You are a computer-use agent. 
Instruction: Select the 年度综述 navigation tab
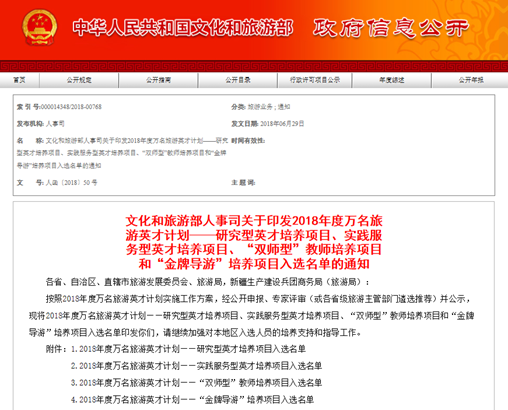coord(392,80)
